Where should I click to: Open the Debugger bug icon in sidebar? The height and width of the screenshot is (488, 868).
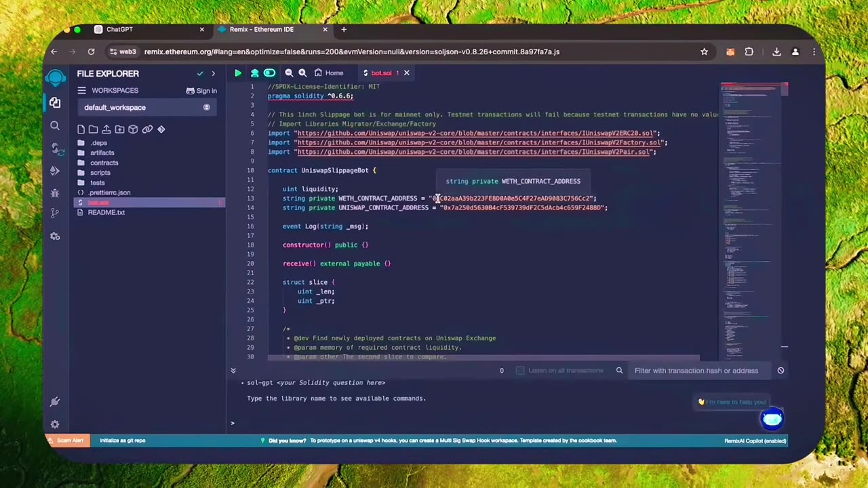[x=55, y=192]
